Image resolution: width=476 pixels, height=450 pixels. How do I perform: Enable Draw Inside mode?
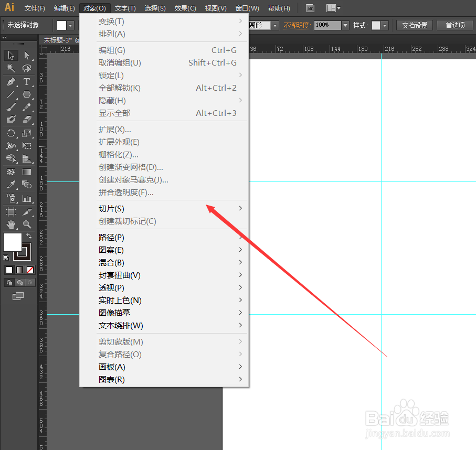click(x=30, y=283)
